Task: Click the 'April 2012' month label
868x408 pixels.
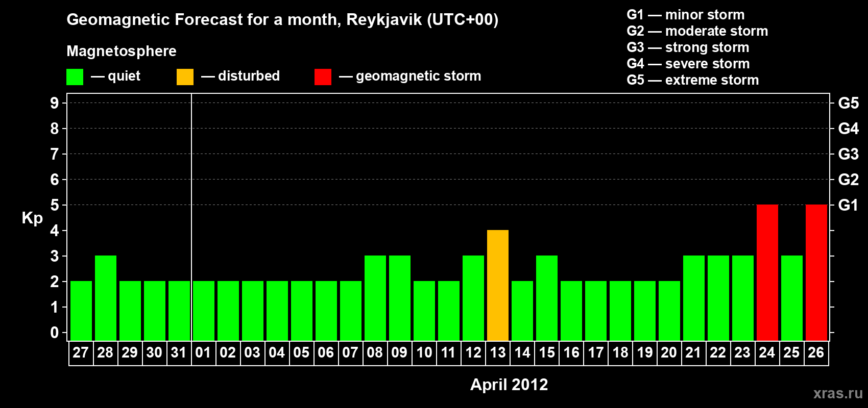Action: [x=509, y=385]
